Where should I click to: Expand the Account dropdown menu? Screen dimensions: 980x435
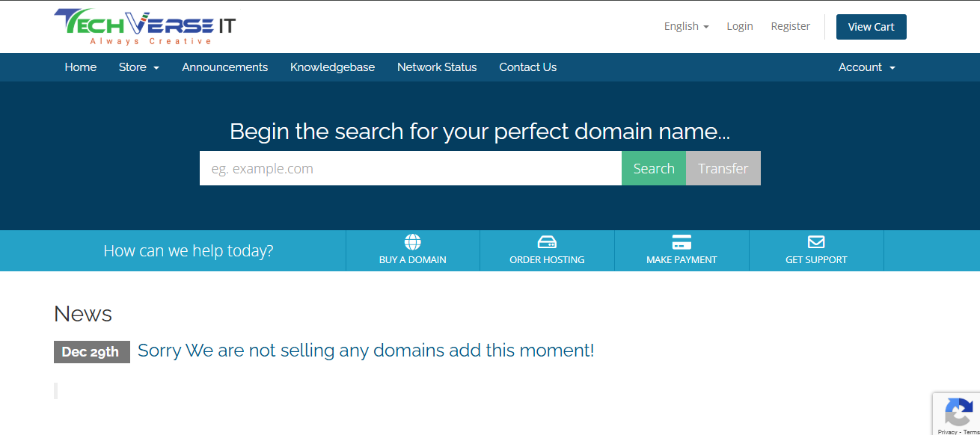click(866, 67)
